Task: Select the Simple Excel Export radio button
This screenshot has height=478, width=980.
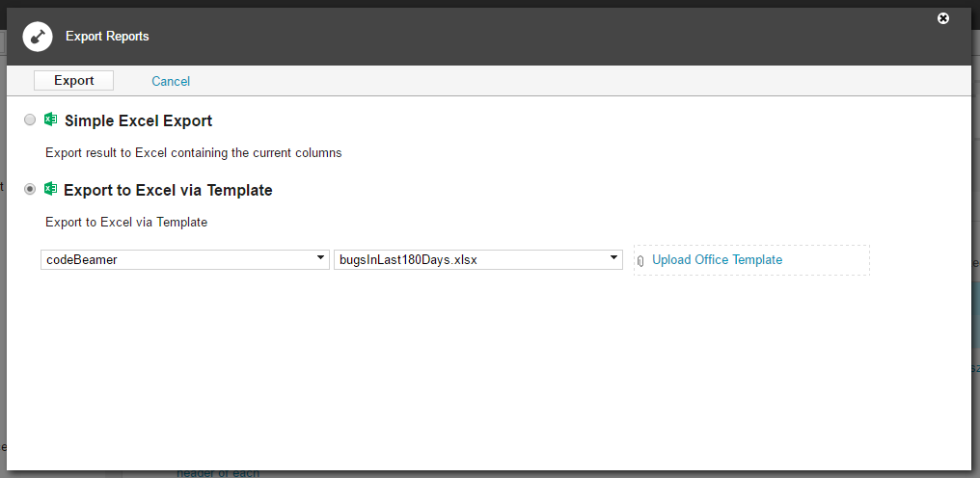Action: pos(30,119)
